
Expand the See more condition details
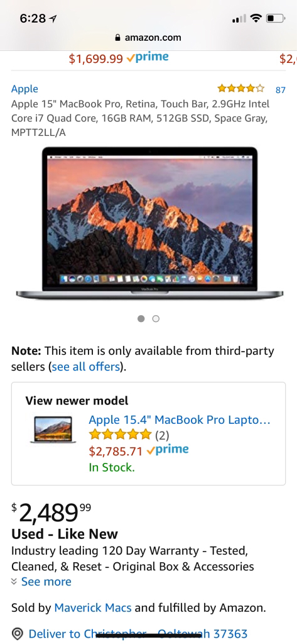pos(46,582)
